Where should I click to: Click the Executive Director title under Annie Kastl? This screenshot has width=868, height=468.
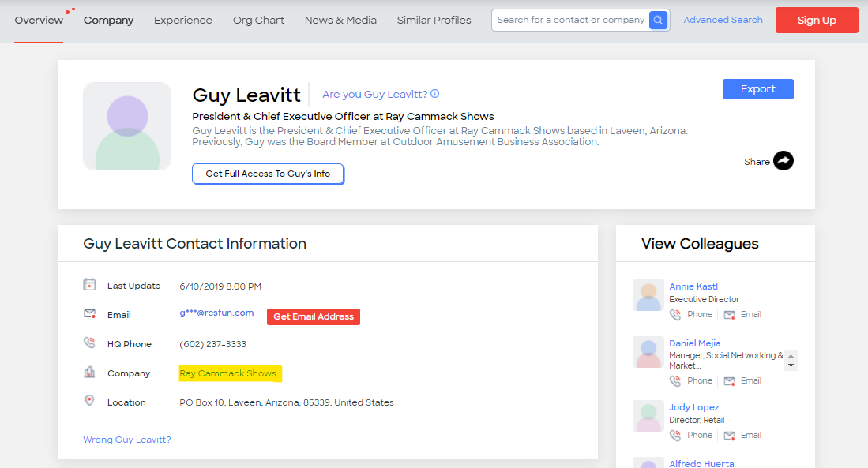tap(705, 299)
